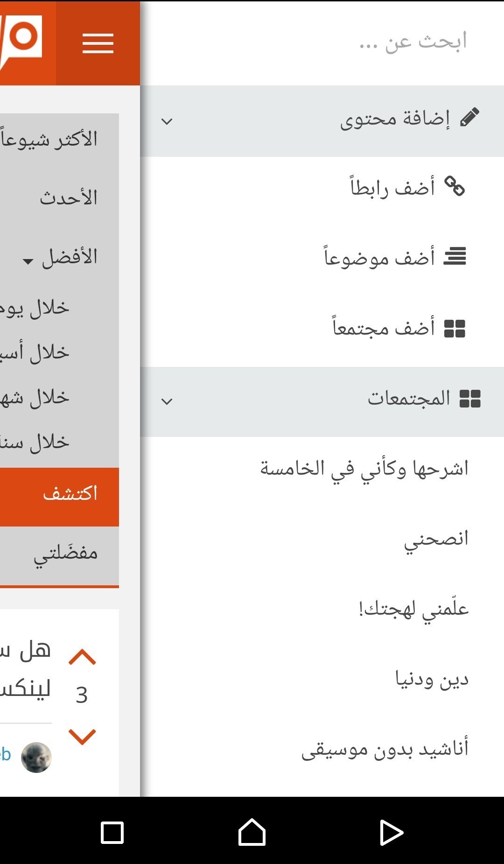Open the مفضلتي tab
Image resolution: width=504 pixels, height=864 pixels.
[65, 554]
